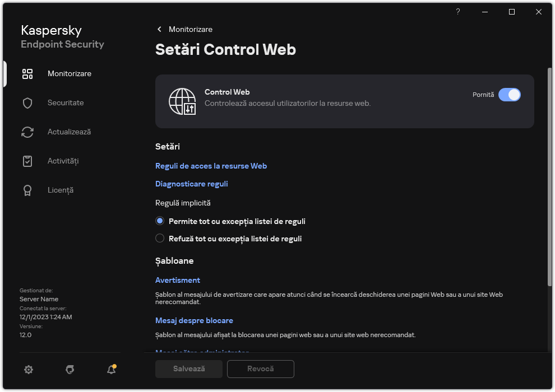555x392 pixels.
Task: Disable the Control Web toggle
Action: tap(510, 95)
